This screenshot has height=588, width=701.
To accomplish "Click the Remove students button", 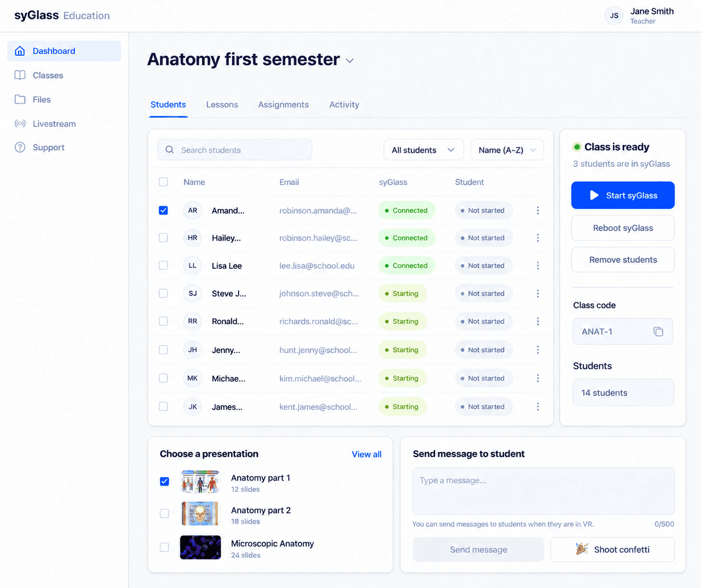I will [623, 260].
